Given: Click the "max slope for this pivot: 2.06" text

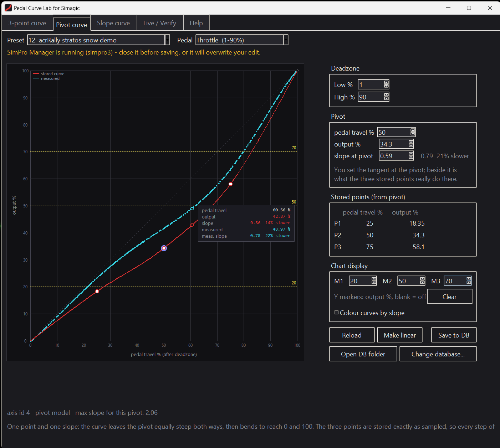Looking at the screenshot, I should pos(116,413).
